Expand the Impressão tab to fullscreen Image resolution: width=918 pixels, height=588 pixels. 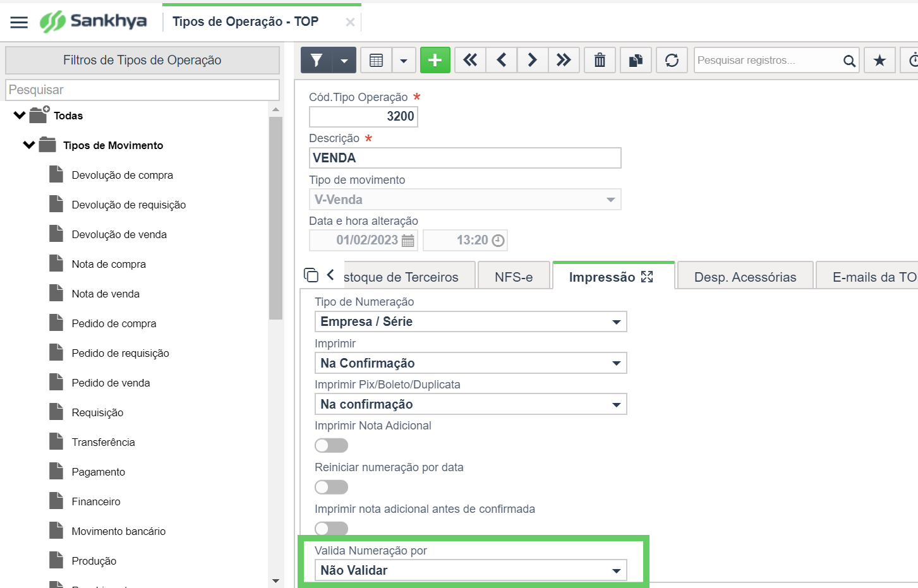647,277
